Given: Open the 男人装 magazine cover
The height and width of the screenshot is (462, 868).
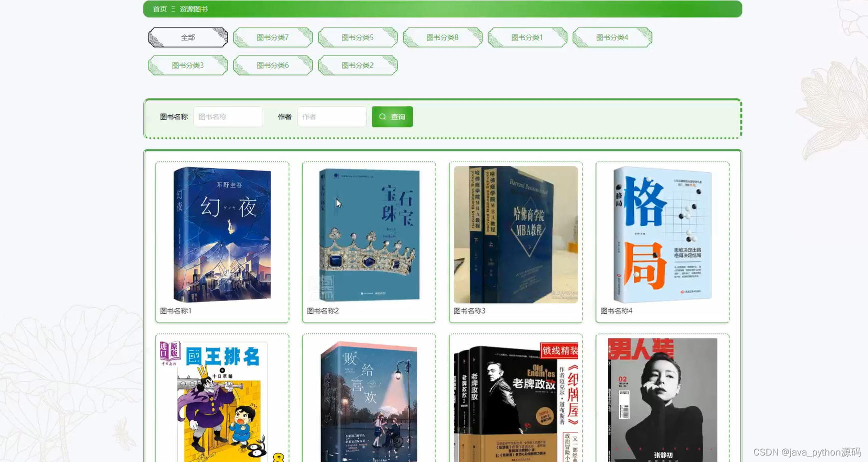Looking at the screenshot, I should (x=662, y=400).
